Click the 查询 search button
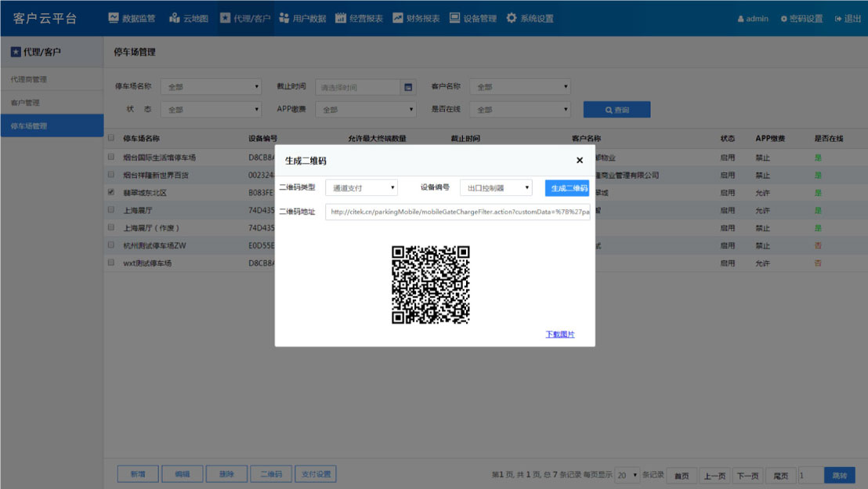This screenshot has width=868, height=489. pyautogui.click(x=617, y=110)
